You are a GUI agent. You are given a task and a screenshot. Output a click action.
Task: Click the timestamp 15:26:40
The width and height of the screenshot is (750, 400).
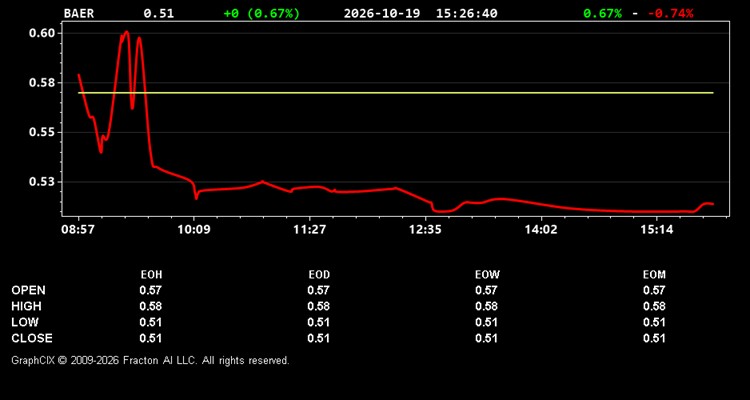(466, 13)
